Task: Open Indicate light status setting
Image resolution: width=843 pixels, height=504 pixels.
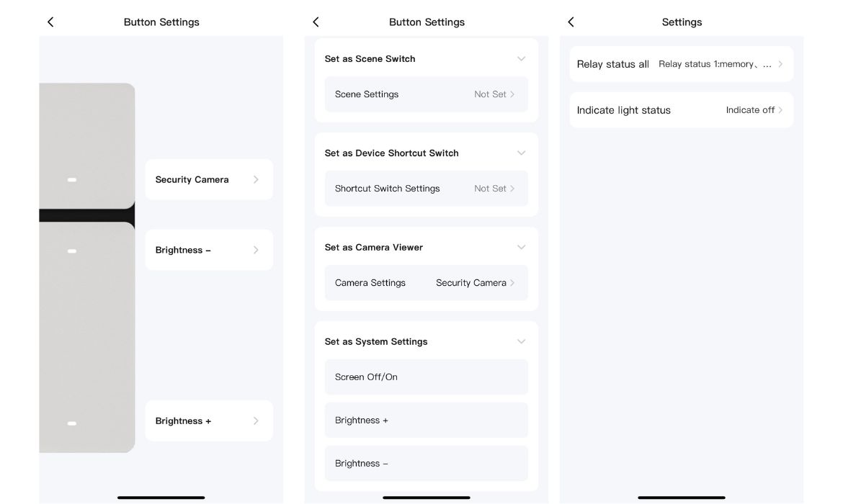Action: tap(681, 110)
